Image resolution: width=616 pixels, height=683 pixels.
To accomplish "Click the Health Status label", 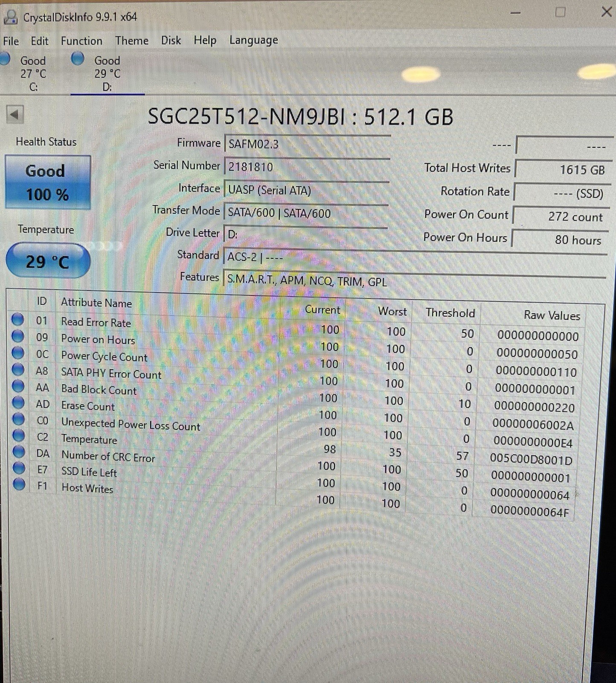I will pos(46,142).
